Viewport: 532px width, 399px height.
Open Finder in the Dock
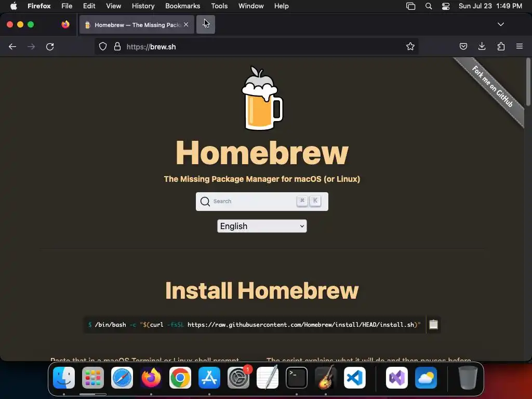coord(64,378)
